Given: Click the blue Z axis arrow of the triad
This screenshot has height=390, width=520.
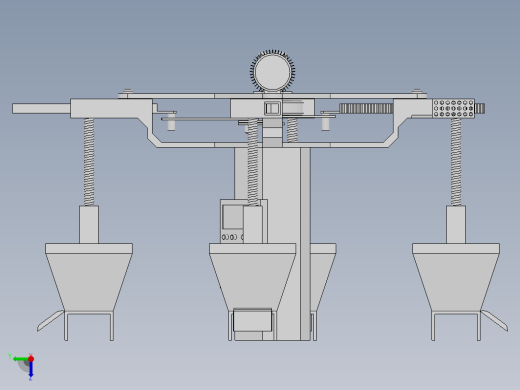Looking at the screenshot, I should pyautogui.click(x=31, y=370).
